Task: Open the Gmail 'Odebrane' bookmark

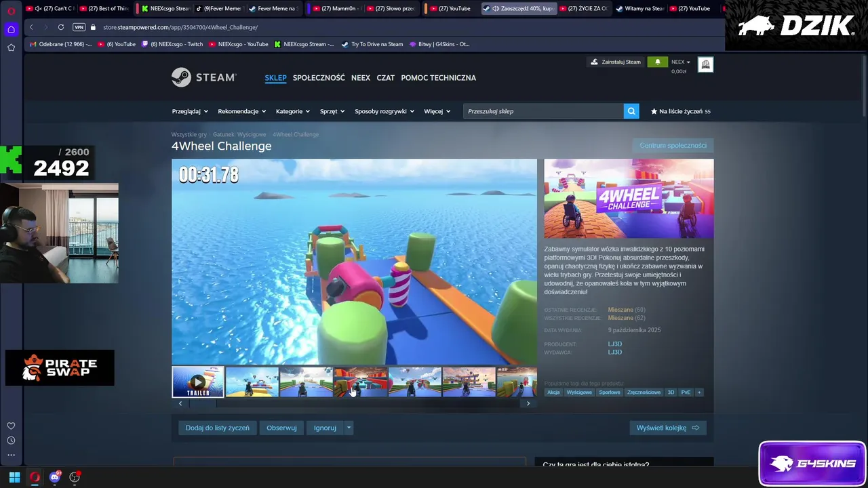Action: tap(61, 44)
